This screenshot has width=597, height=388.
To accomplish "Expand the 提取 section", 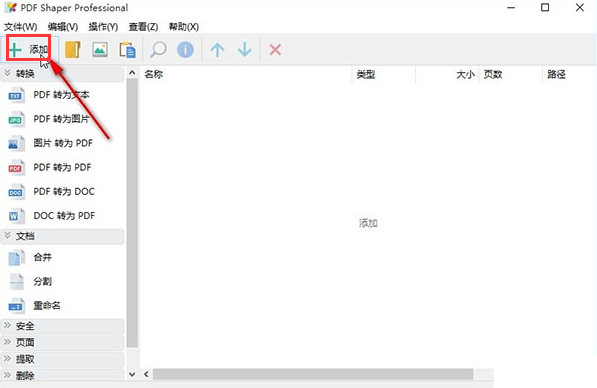I will [63, 359].
